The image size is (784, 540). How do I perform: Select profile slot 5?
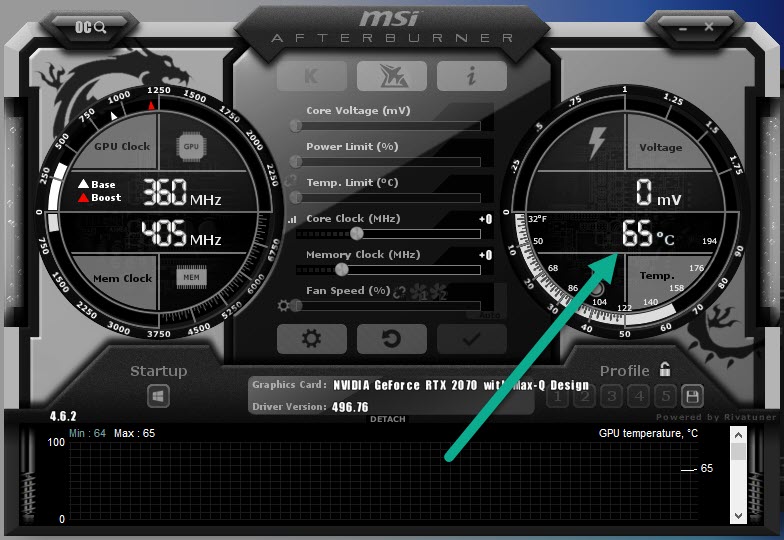click(666, 396)
